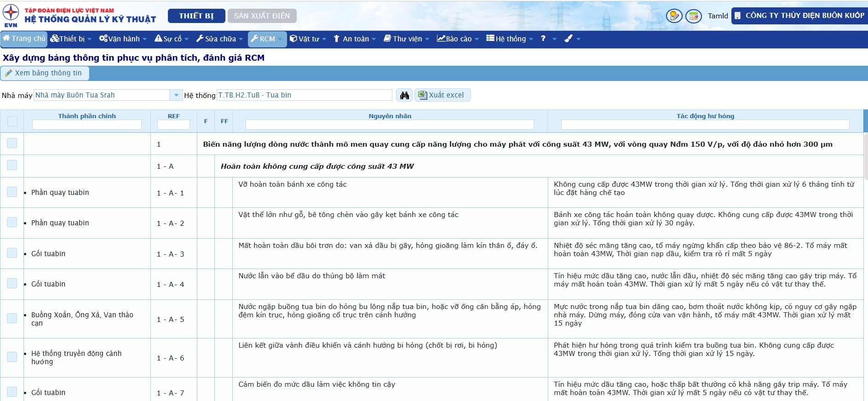868x401 pixels.
Task: Click Xem bảng thông tin button
Action: click(44, 73)
